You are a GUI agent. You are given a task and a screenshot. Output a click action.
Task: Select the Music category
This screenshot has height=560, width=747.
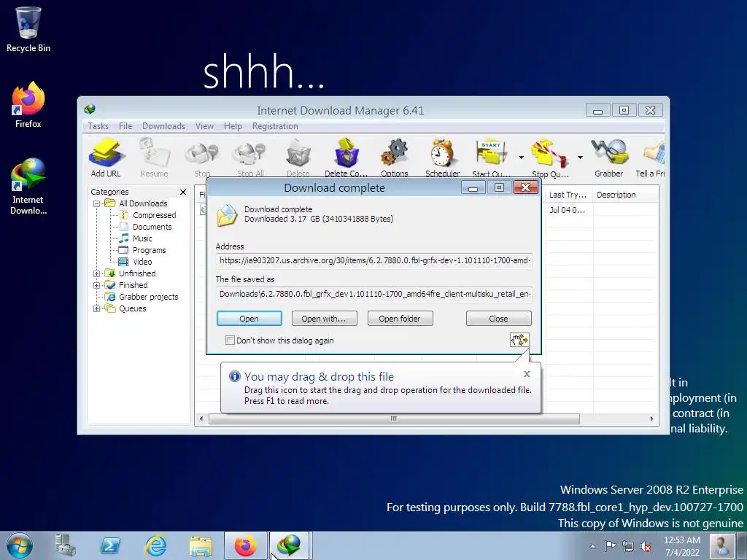point(142,238)
